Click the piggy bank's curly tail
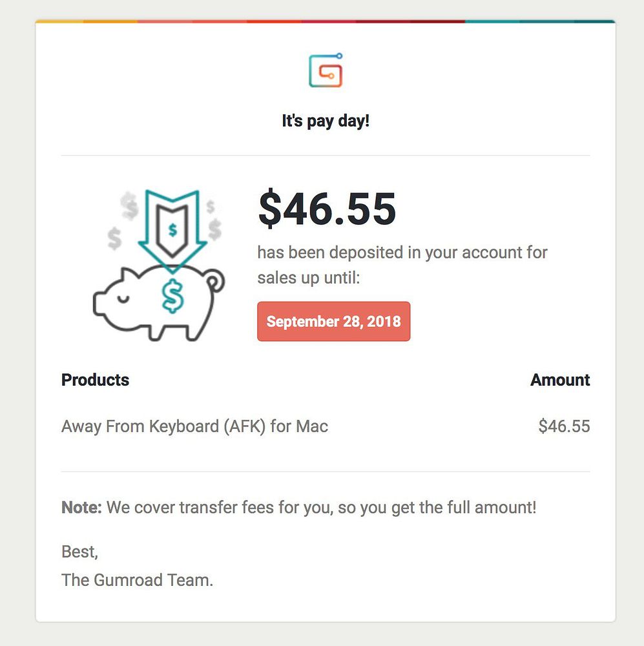Viewport: 644px width, 646px height. coord(214,281)
